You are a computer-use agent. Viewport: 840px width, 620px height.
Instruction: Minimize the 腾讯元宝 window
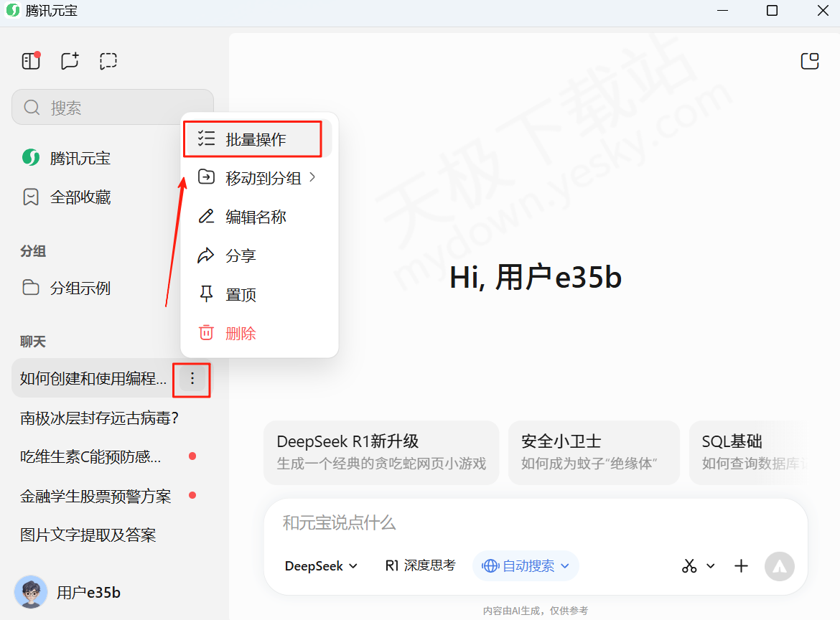(x=723, y=11)
